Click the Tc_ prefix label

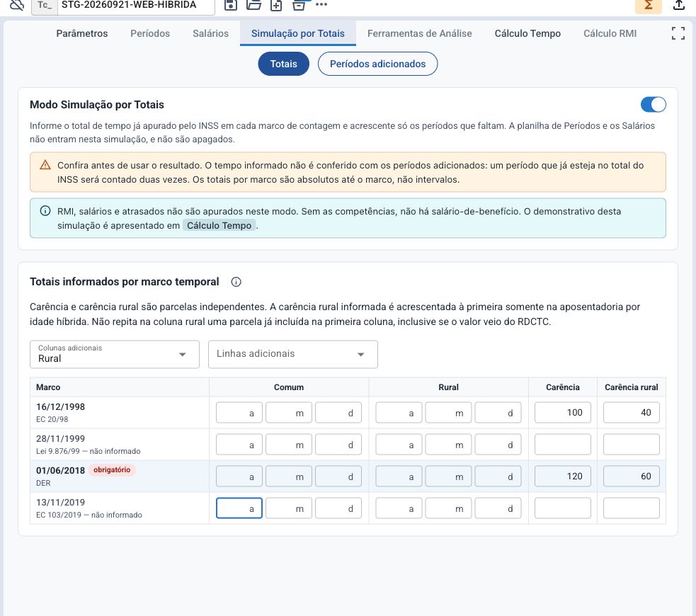45,5
